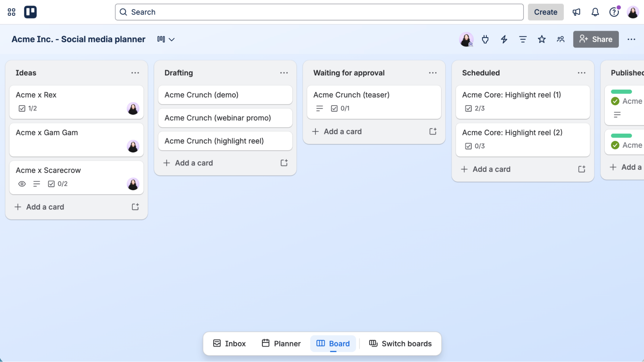Image resolution: width=644 pixels, height=362 pixels.
Task: Click the green label on a Published card
Action: [621, 91]
